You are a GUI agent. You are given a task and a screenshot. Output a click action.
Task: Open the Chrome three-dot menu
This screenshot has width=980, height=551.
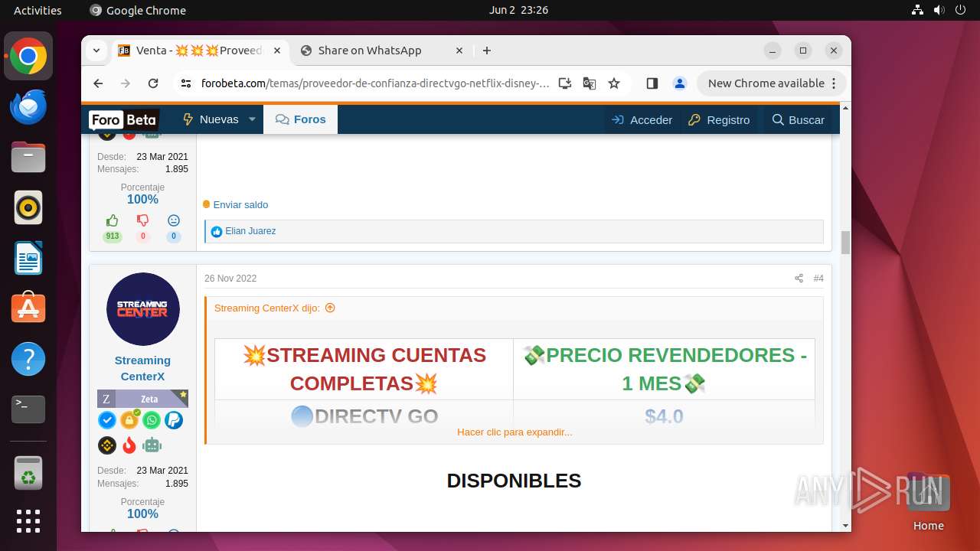point(834,83)
